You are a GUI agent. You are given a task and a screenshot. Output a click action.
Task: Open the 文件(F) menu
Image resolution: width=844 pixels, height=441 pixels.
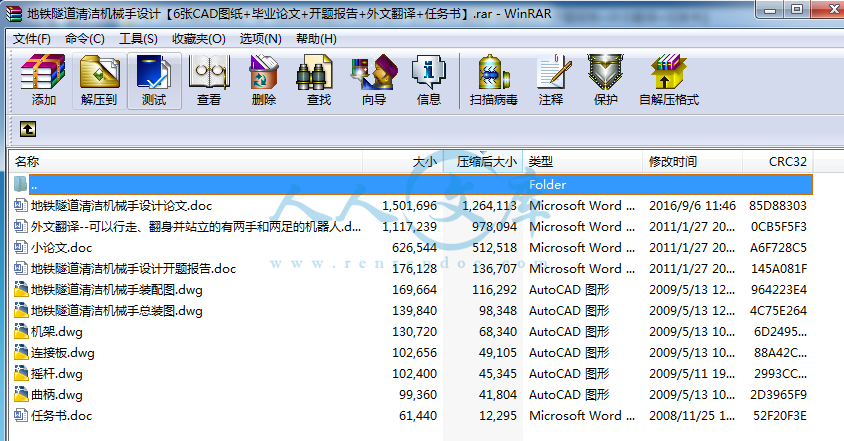[x=32, y=39]
